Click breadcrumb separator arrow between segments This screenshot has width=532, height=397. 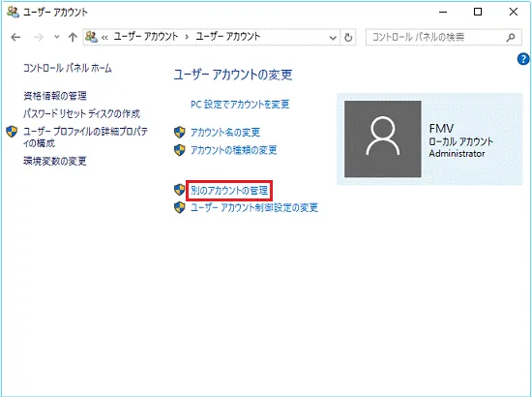pyautogui.click(x=187, y=37)
